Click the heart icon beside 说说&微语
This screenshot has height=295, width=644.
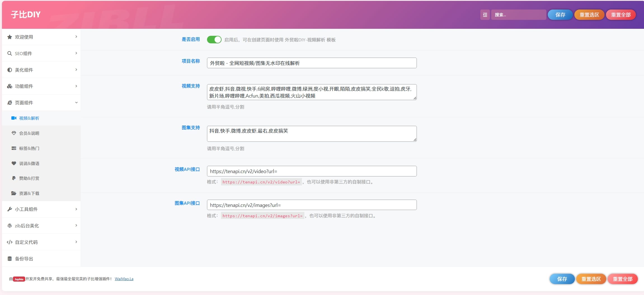[14, 163]
